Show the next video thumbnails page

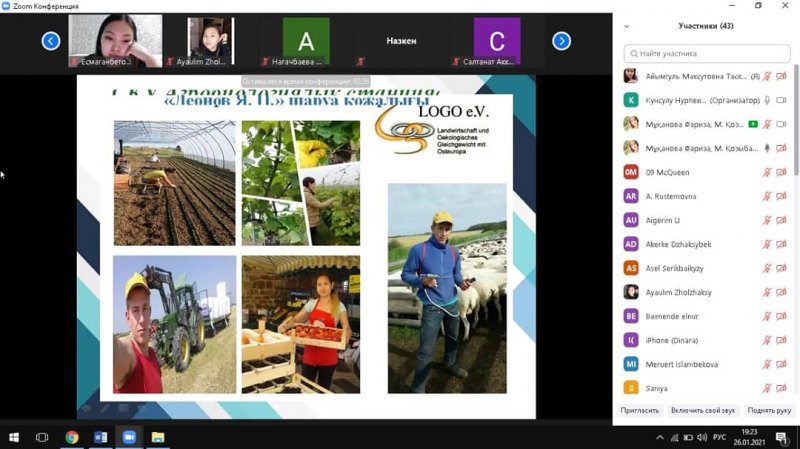tap(562, 41)
